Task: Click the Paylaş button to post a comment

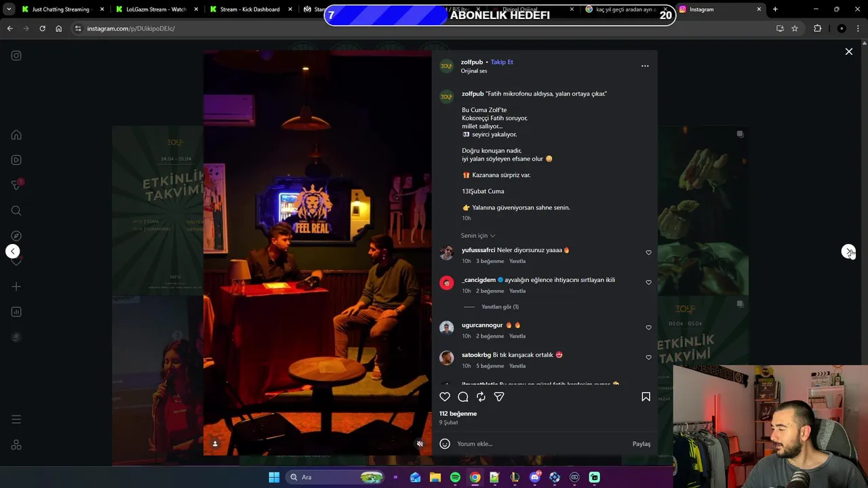Action: coord(642,444)
